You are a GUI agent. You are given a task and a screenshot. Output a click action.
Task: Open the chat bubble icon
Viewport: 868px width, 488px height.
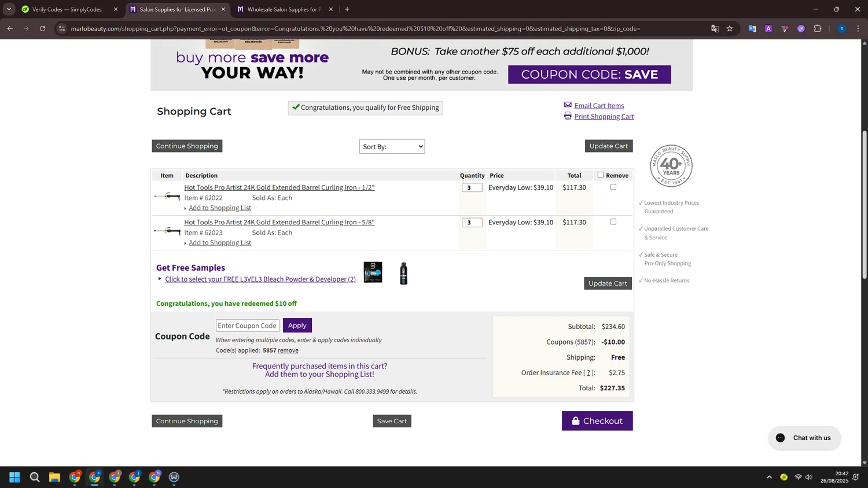[781, 438]
